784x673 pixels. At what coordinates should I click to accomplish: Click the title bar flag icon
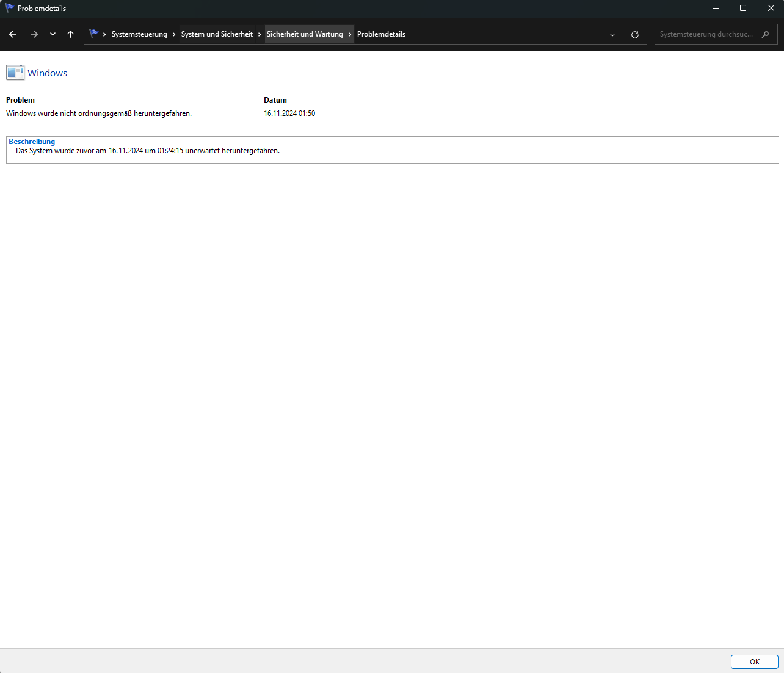(x=9, y=8)
